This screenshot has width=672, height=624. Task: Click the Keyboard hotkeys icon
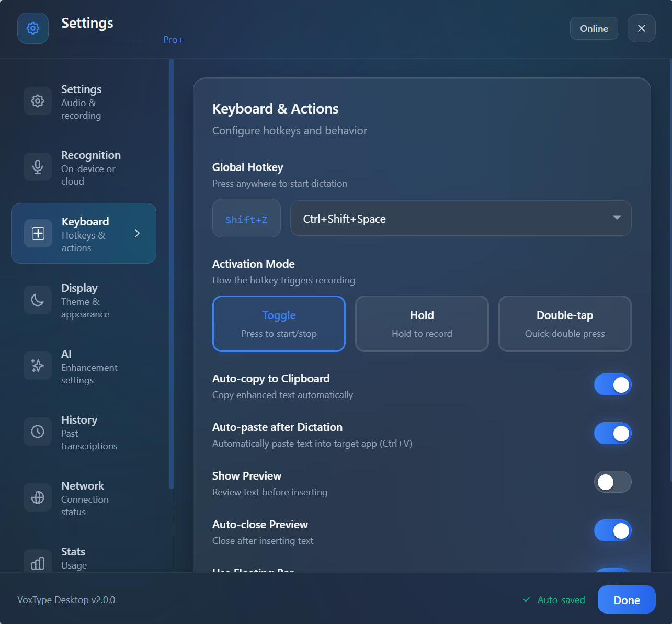[38, 233]
